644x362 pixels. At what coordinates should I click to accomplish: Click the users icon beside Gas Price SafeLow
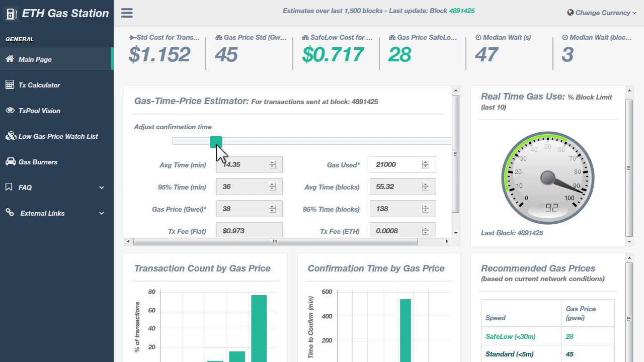(392, 37)
